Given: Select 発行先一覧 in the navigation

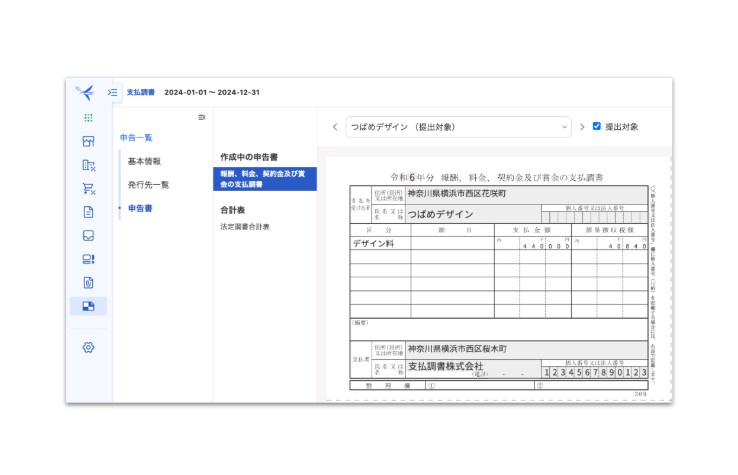Looking at the screenshot, I should click(148, 185).
